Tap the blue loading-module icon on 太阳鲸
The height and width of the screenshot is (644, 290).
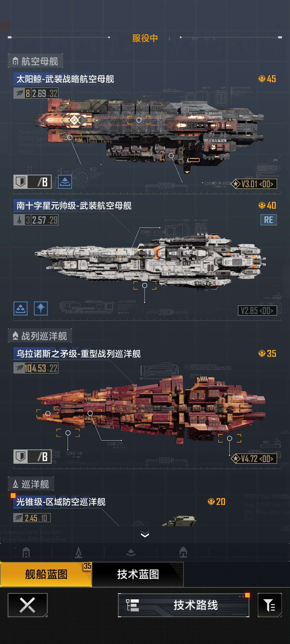tap(65, 182)
